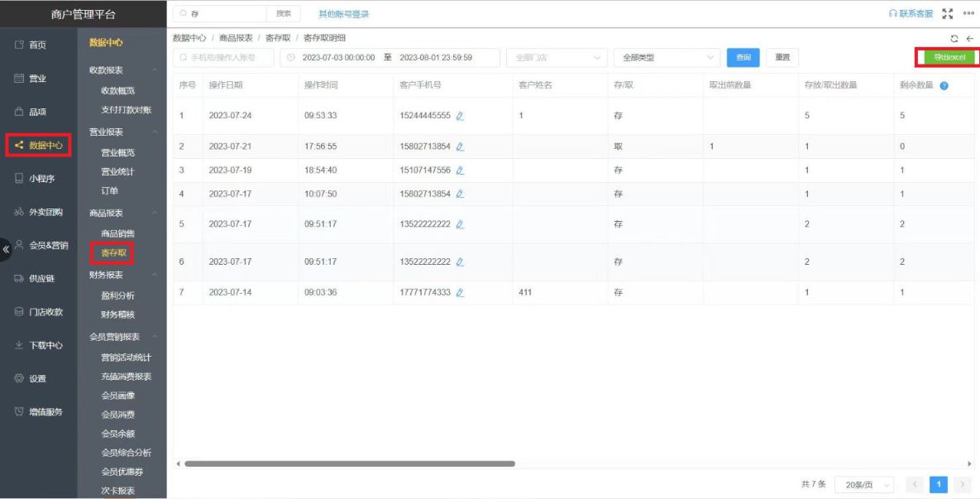Viewport: 980px width, 499px height.
Task: Open 营业统计 report
Action: 118,171
